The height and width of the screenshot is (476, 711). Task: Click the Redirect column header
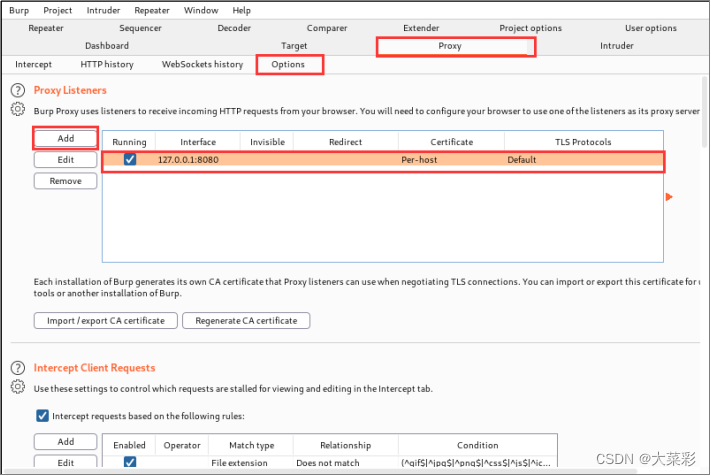[346, 142]
